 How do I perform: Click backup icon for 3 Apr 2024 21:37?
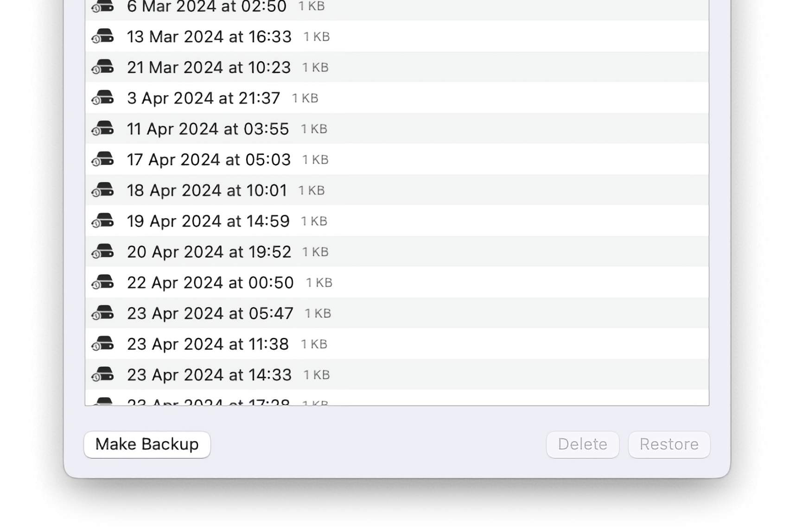pyautogui.click(x=102, y=98)
